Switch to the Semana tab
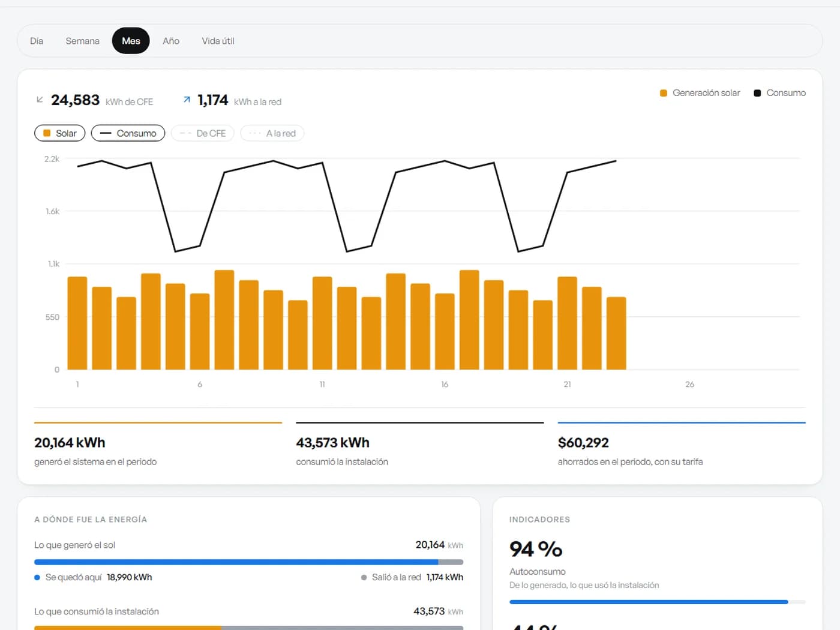The image size is (840, 630). pos(82,41)
